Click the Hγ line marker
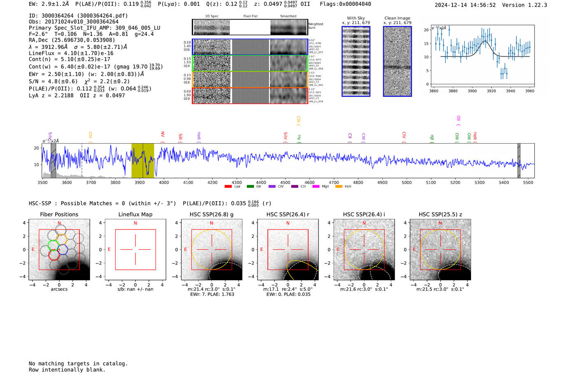This screenshot has width=576, height=392. click(299, 139)
